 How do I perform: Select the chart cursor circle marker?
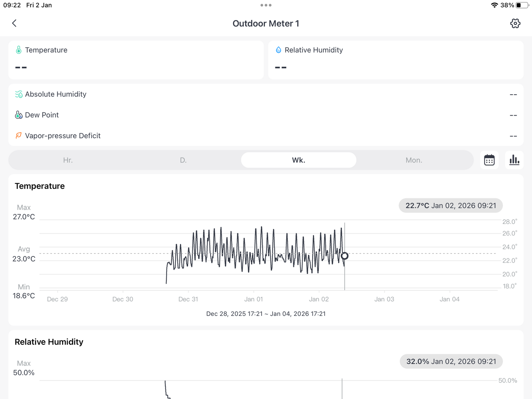pyautogui.click(x=344, y=256)
